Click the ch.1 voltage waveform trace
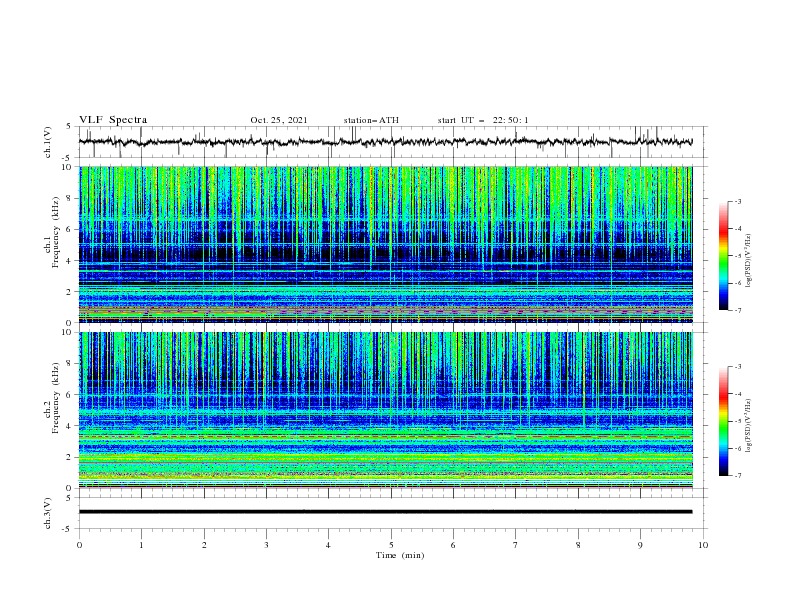Viewport: 792px width, 612px height. click(385, 142)
